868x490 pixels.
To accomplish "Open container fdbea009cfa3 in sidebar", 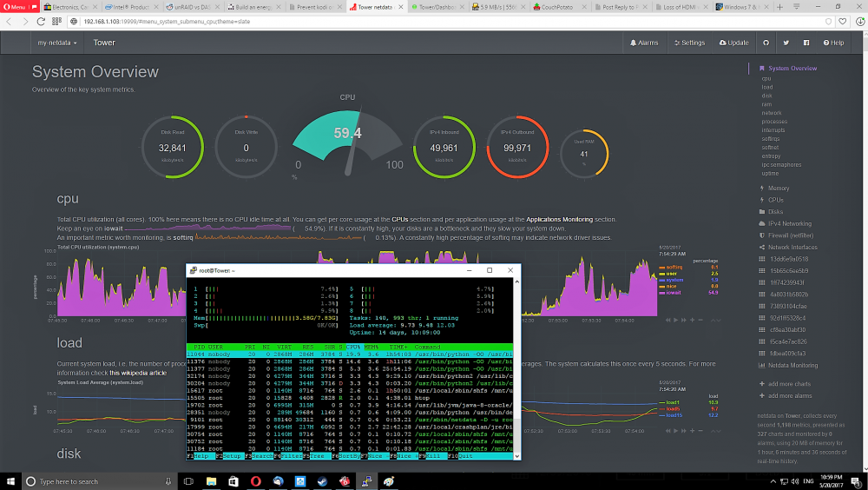I will click(x=788, y=354).
